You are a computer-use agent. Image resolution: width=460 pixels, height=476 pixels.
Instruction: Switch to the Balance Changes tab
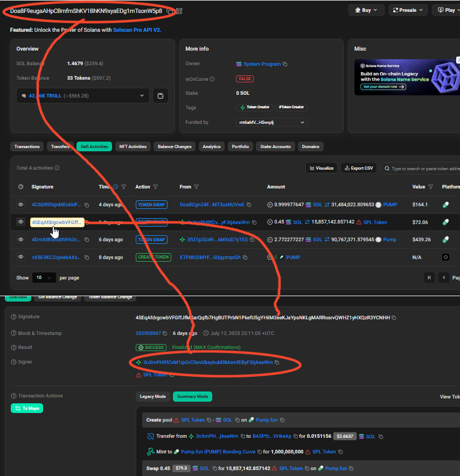pyautogui.click(x=175, y=146)
